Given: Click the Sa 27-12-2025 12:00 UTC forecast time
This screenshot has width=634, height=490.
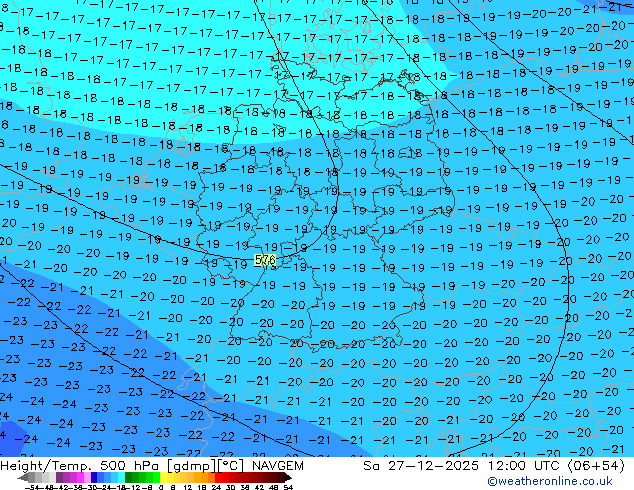Looking at the screenshot, I should (494, 466).
